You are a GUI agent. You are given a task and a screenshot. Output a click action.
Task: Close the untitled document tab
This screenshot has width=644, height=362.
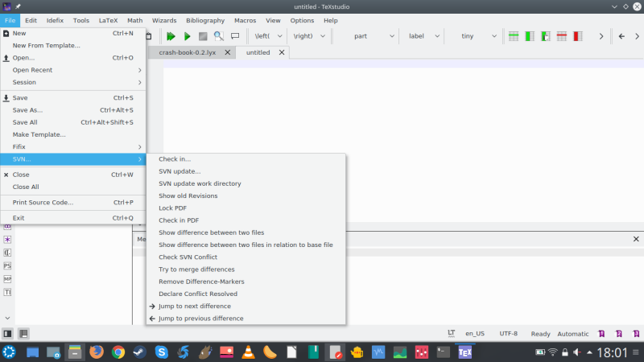[x=282, y=52]
